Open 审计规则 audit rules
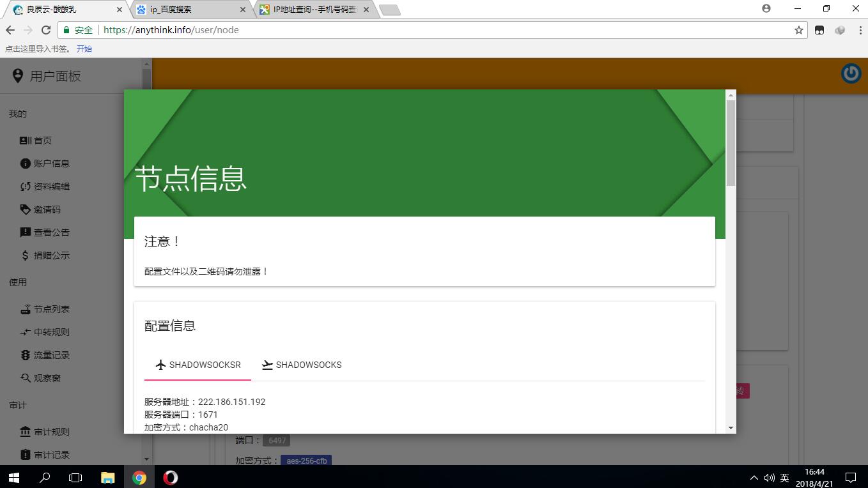This screenshot has width=868, height=488. coord(51,432)
